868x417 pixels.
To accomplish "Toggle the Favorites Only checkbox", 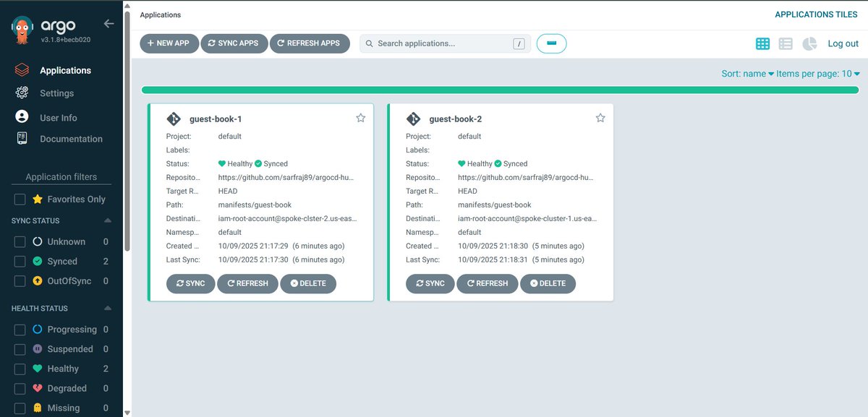I will point(20,199).
